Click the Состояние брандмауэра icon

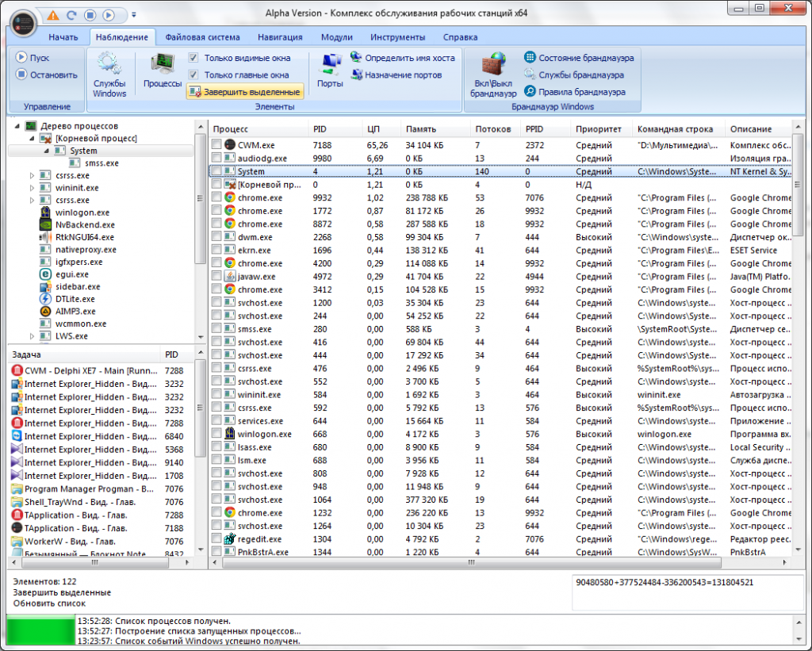pos(530,58)
